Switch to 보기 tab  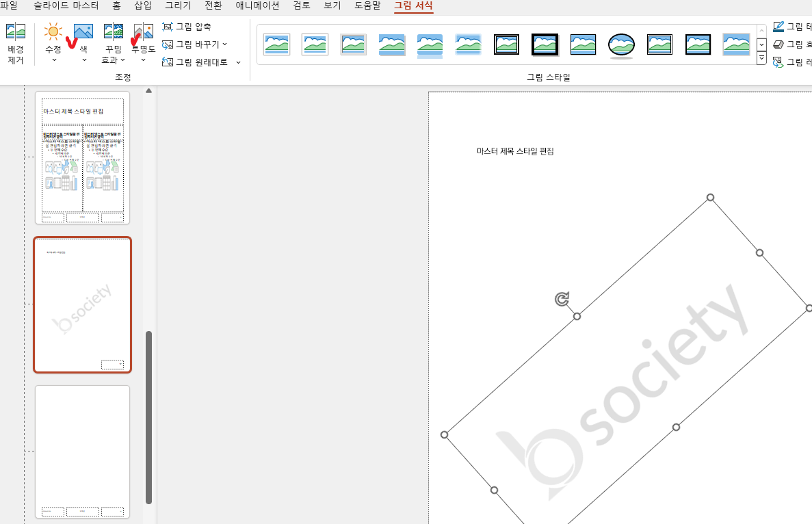pyautogui.click(x=332, y=5)
